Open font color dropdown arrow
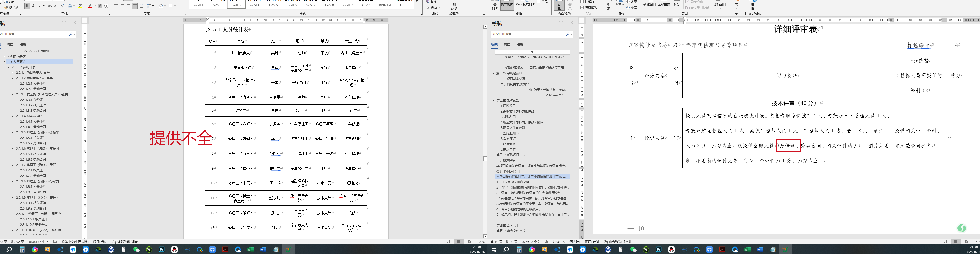The image size is (980, 254). tap(94, 6)
